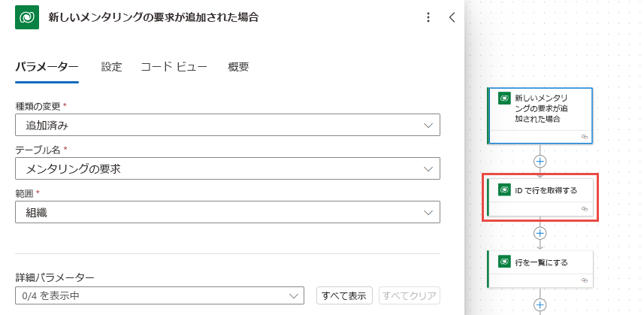Click link icon on '行を一覧にする' card
Viewport: 644px width, 315px height.
point(585,280)
